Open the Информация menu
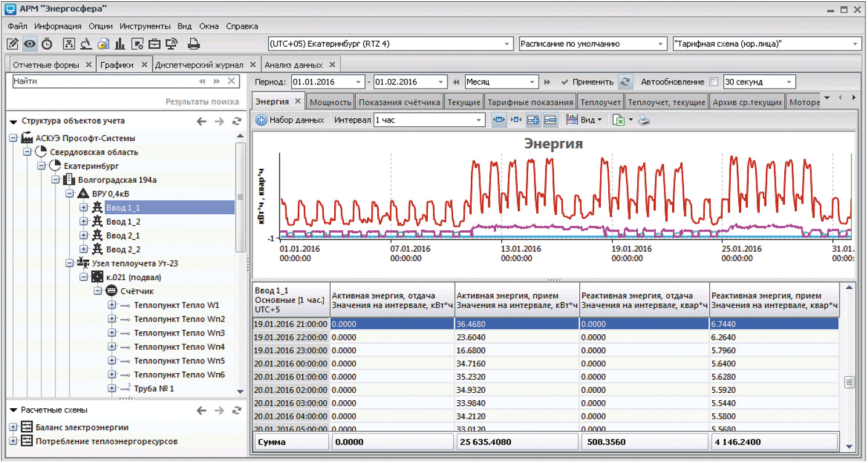 point(58,26)
